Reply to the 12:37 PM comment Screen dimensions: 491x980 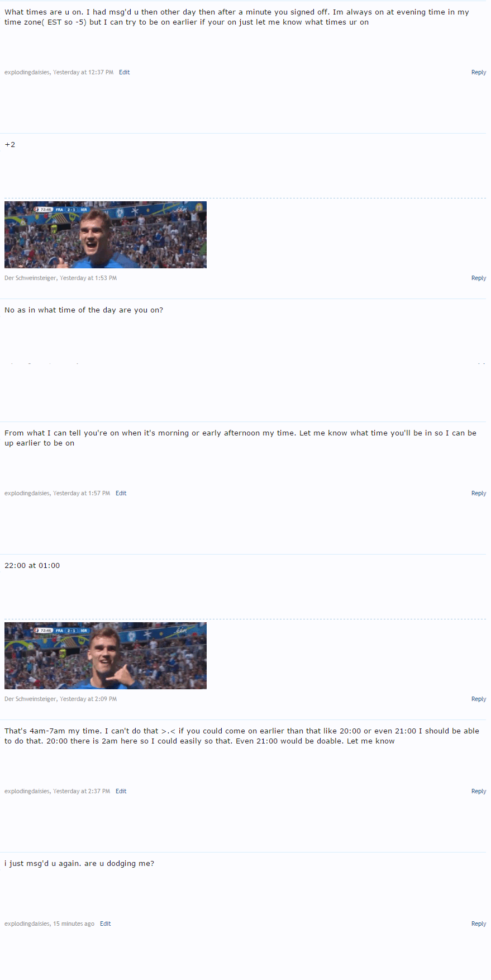click(478, 72)
